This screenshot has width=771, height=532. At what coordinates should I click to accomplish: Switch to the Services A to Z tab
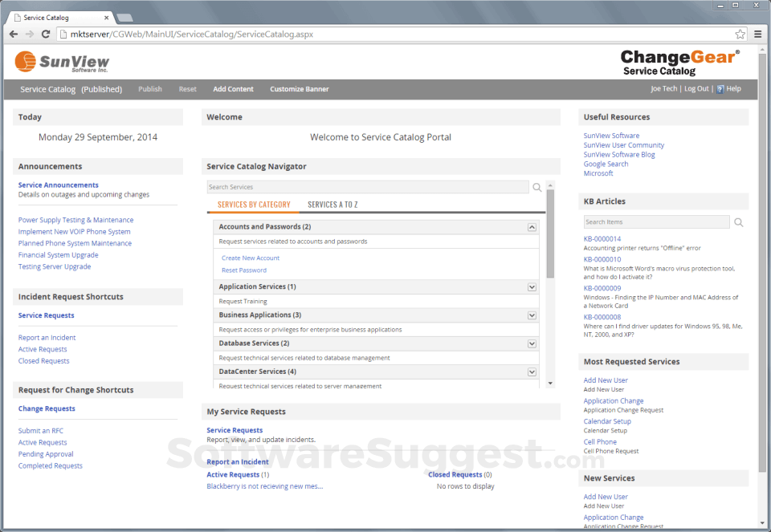pos(332,204)
